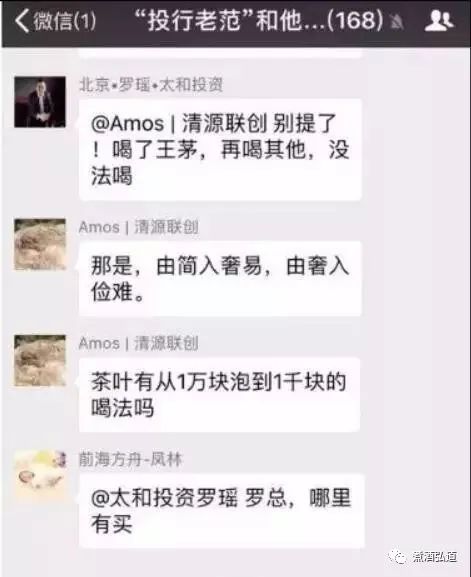Tap sender name 前海方舟-凤林
The image size is (471, 577).
point(131,459)
